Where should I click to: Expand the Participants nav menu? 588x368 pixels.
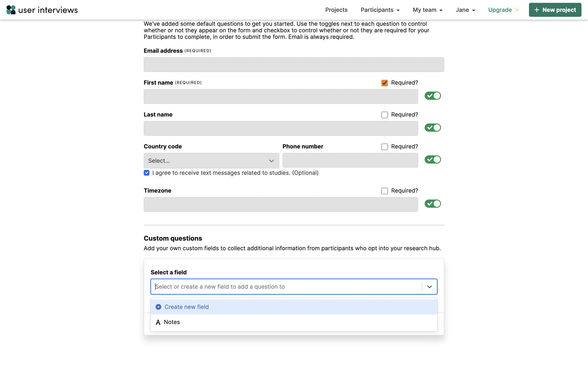[x=380, y=10]
